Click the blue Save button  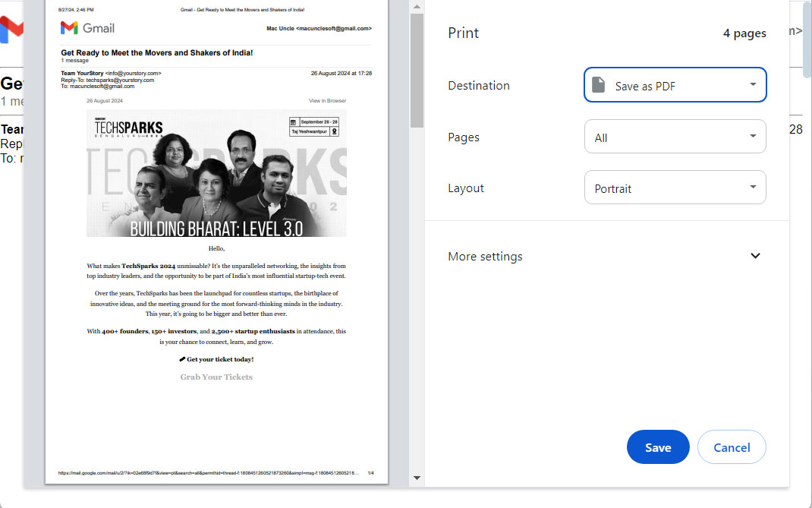[657, 446]
